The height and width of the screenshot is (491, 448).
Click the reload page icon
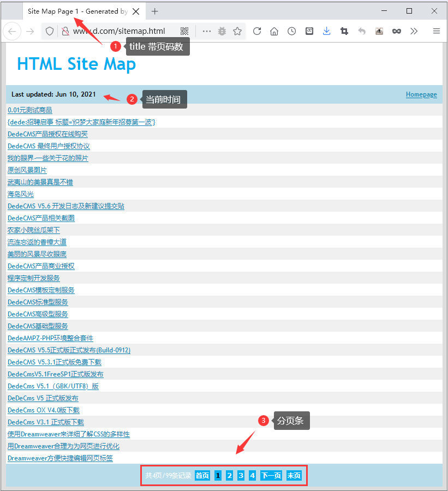(256, 32)
